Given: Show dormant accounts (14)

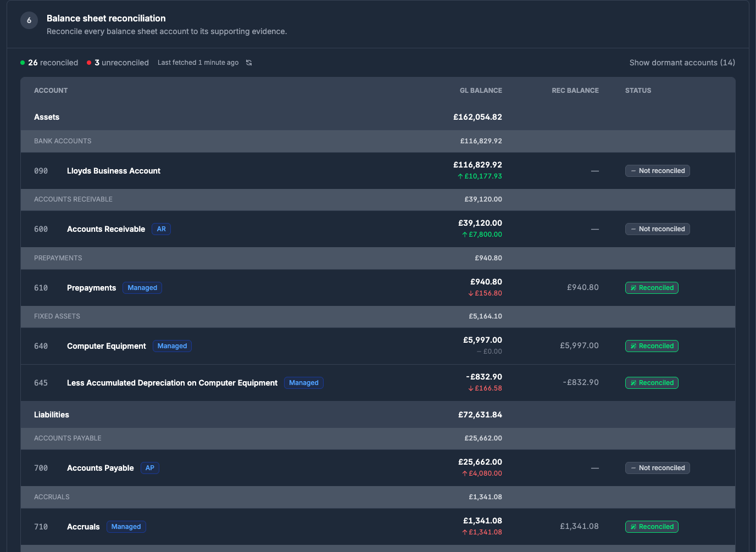Looking at the screenshot, I should [682, 63].
